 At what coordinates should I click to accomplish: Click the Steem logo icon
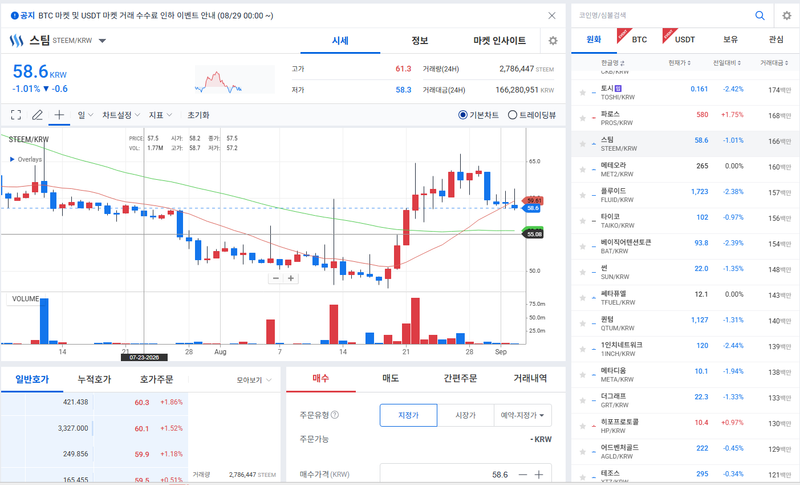click(x=16, y=41)
